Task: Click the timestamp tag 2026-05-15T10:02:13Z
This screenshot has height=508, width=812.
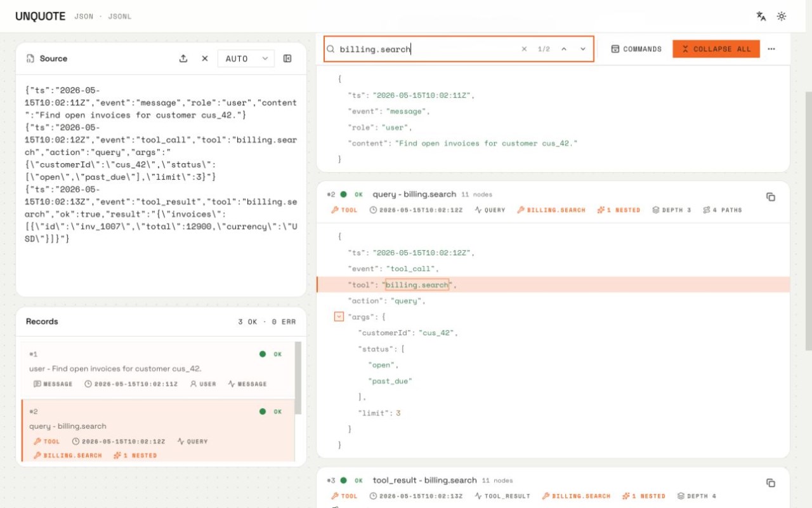Action: point(416,497)
